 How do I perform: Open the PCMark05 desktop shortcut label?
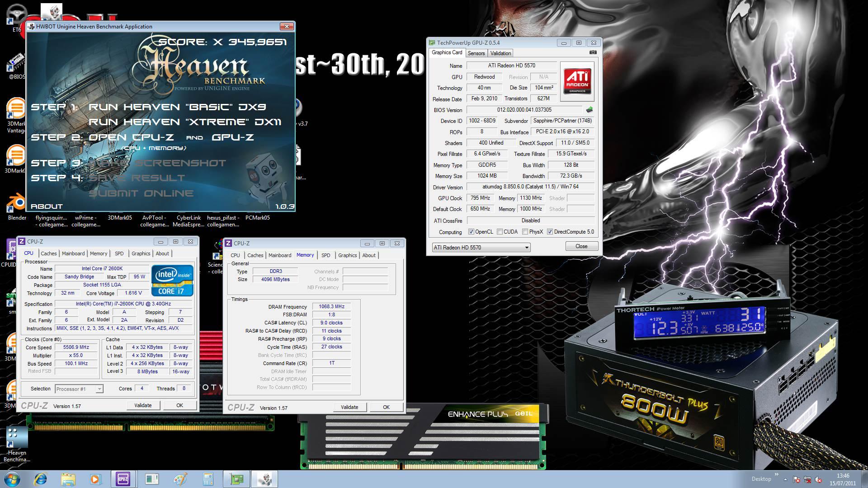[x=257, y=218]
